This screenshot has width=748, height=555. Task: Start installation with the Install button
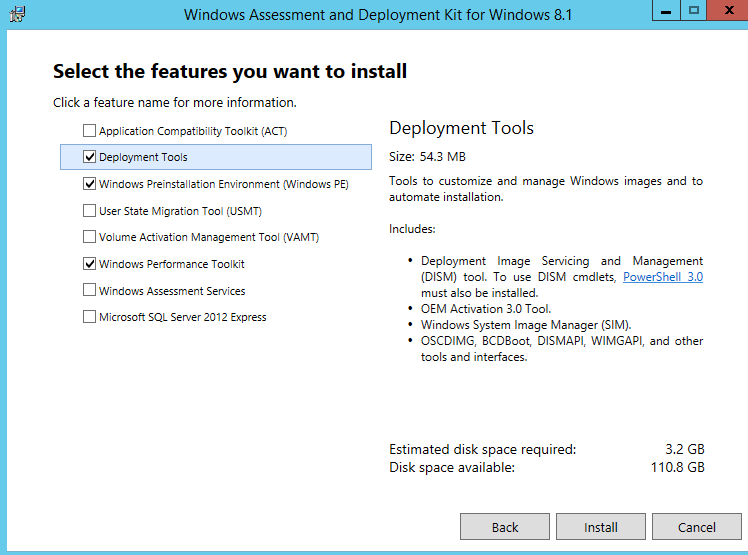click(601, 527)
